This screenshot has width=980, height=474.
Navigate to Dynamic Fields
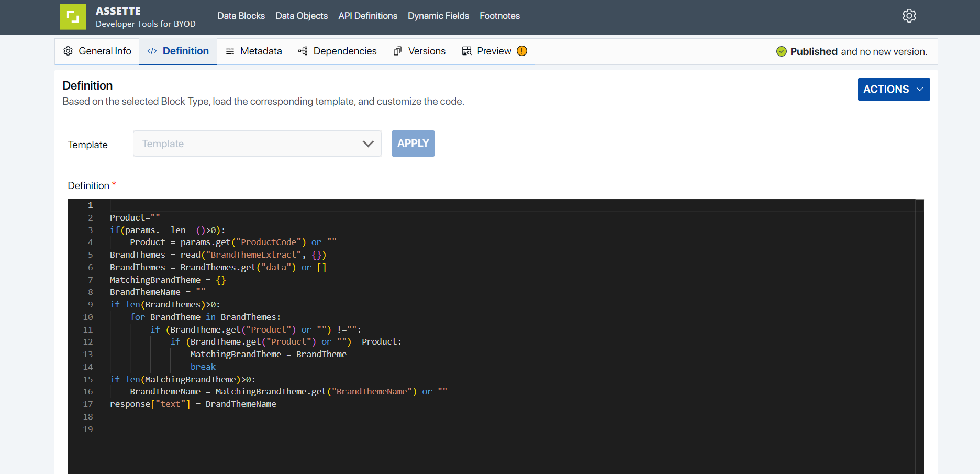[x=438, y=16]
